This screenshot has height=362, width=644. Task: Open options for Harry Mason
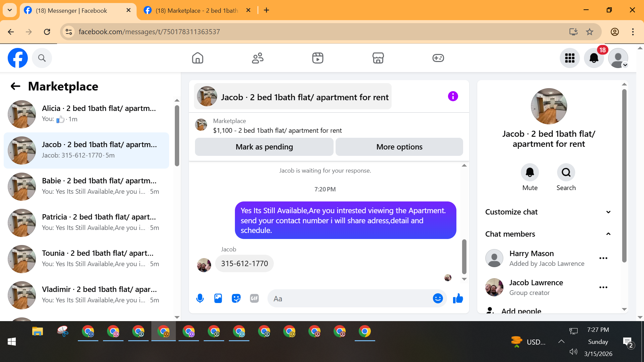point(603,258)
